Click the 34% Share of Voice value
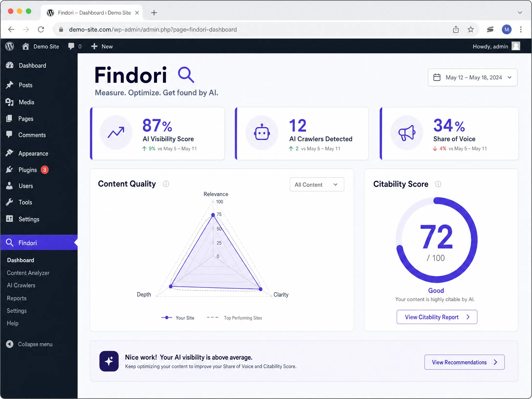532x399 pixels. (x=449, y=125)
